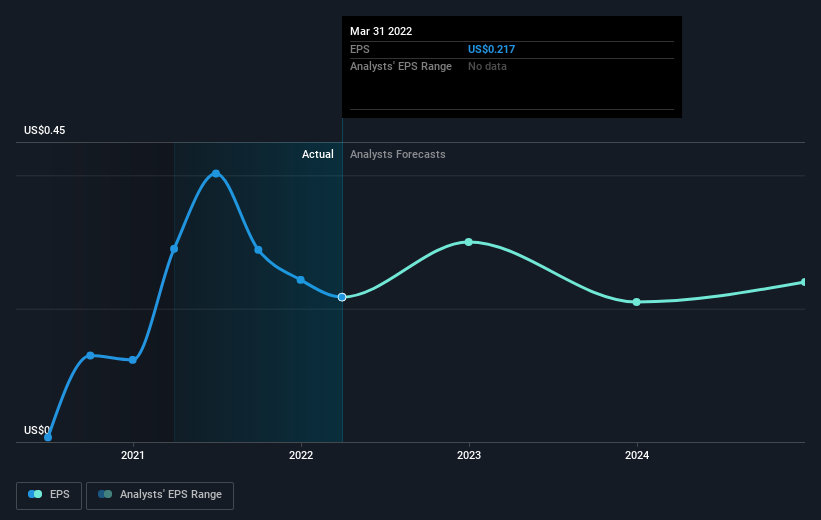Click the US$0.45 y-axis label

(45, 130)
